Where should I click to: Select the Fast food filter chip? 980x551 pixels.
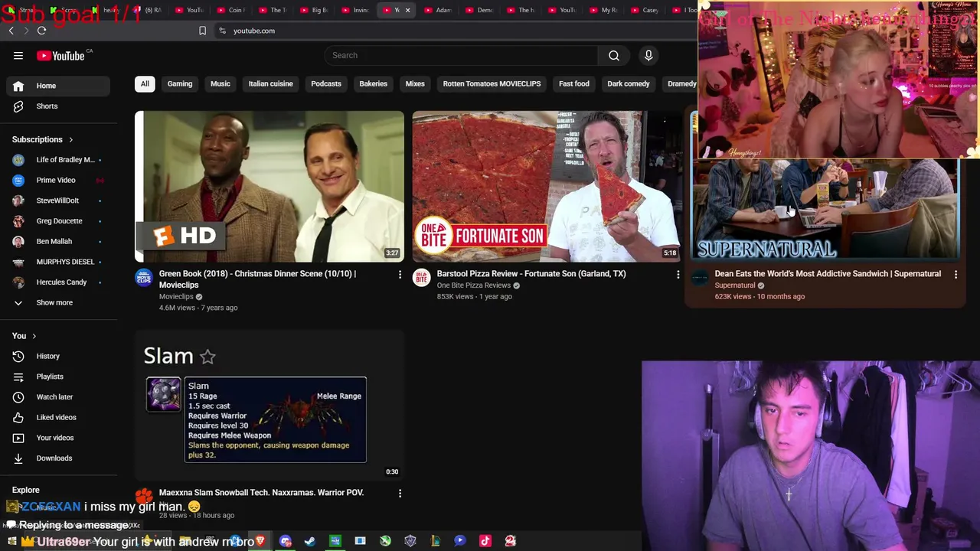tap(574, 83)
